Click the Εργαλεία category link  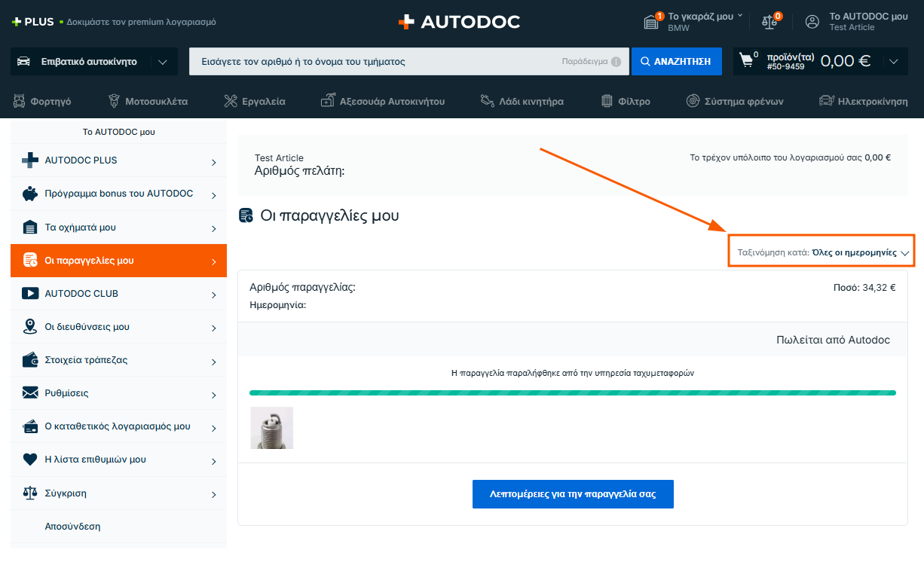(x=263, y=101)
